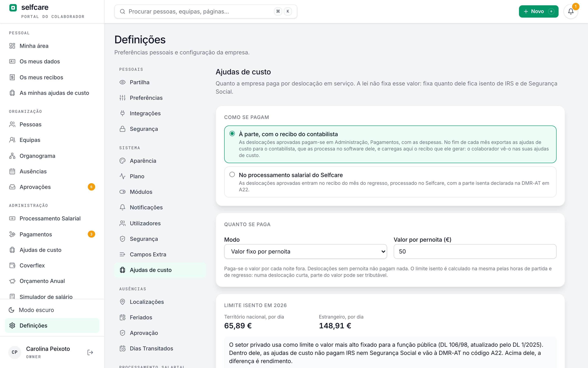The height and width of the screenshot is (368, 588).
Task: Click the Ausências calendar icon
Action: (12, 171)
